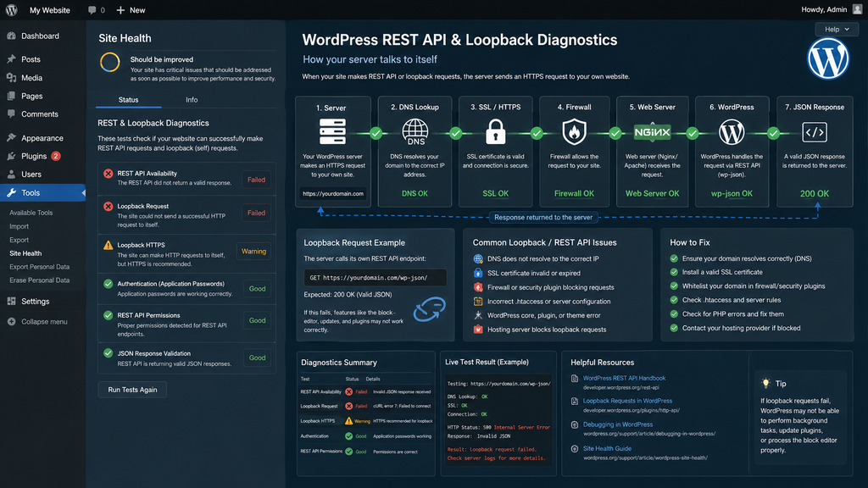This screenshot has height=488, width=868.
Task: Click the Settings icon in sidebar
Action: [11, 301]
